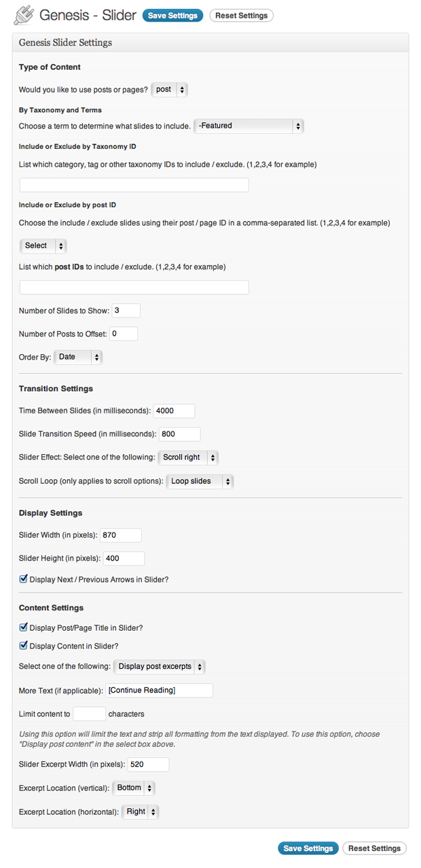The image size is (421, 868).
Task: Open the -Featured taxonomy term dropdown
Action: click(x=249, y=126)
